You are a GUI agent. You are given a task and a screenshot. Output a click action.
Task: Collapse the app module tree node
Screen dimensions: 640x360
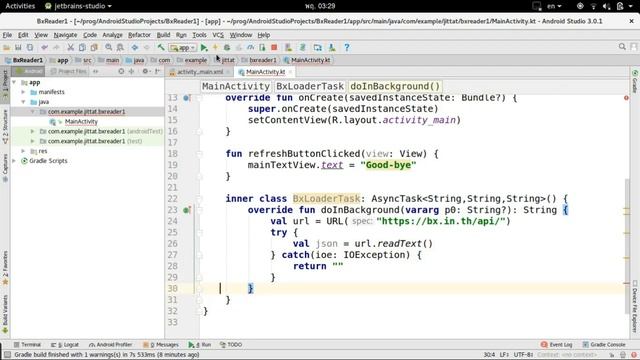click(x=14, y=82)
